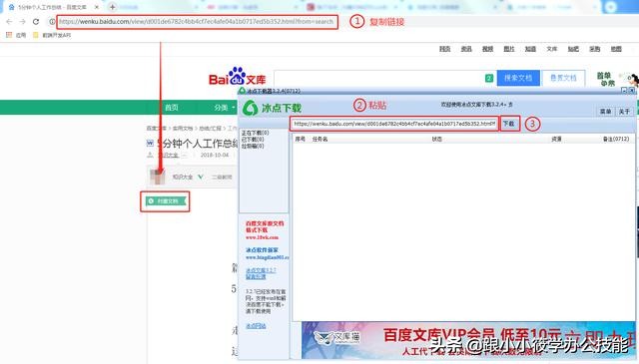639x364 pixels.
Task: Click the browser address bar URL
Action: (197, 22)
